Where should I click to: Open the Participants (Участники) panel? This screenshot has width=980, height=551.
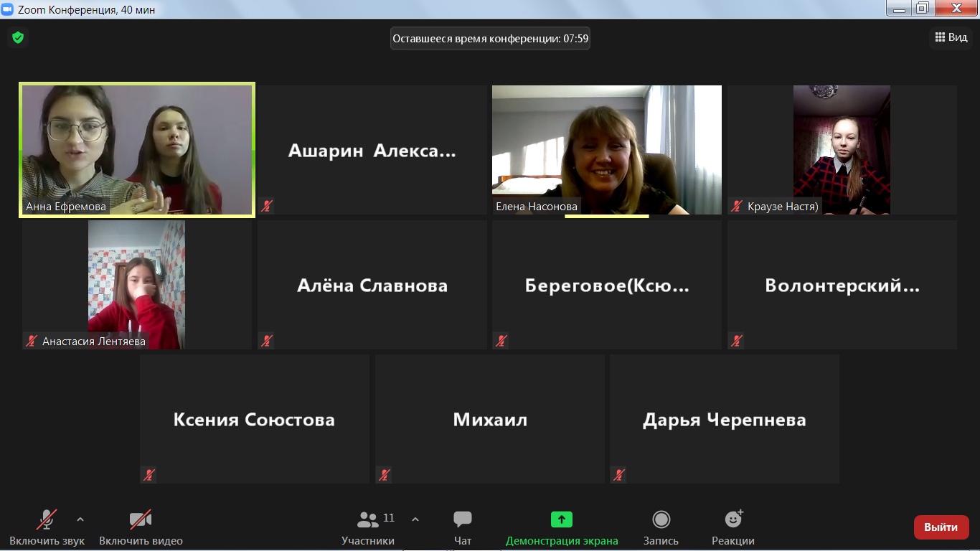[x=368, y=527]
